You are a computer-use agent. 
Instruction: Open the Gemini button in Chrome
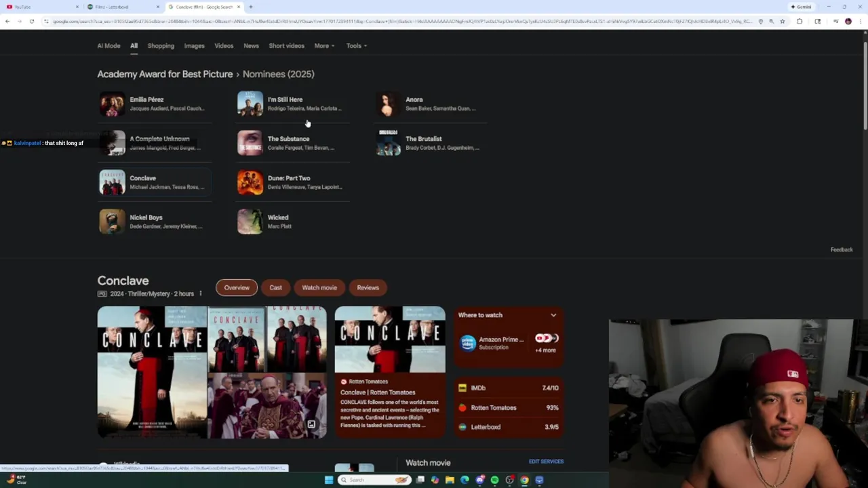[x=801, y=7]
